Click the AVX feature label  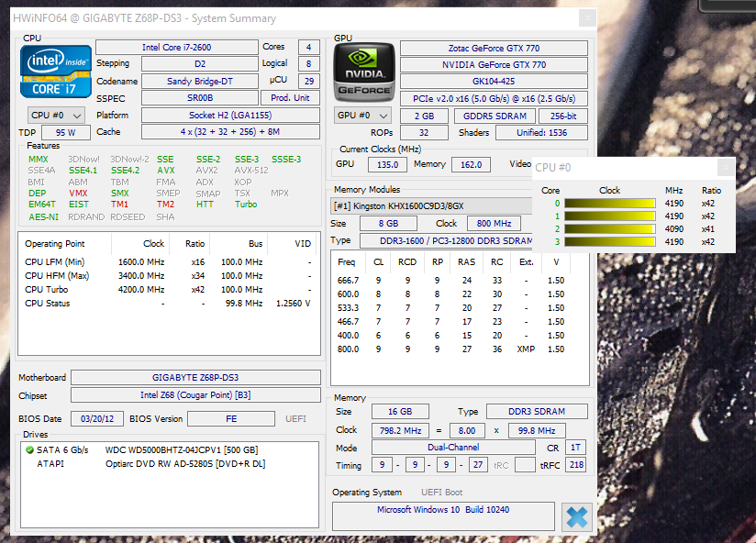(166, 170)
